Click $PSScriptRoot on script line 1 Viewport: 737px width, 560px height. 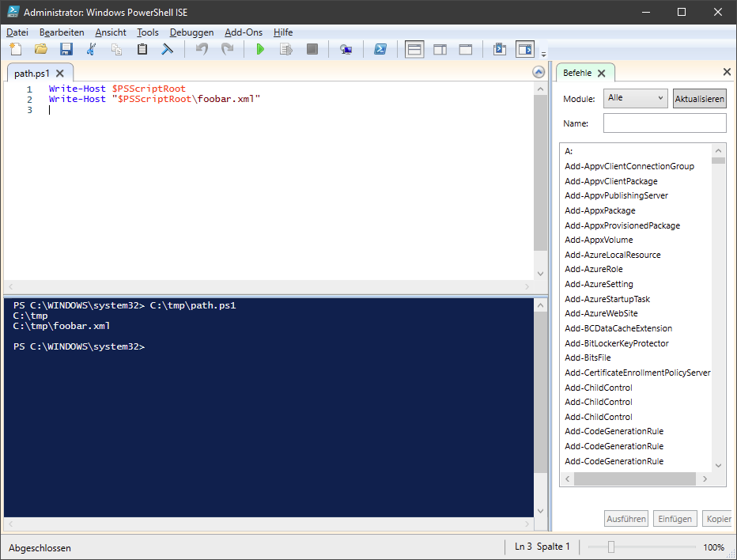click(149, 89)
